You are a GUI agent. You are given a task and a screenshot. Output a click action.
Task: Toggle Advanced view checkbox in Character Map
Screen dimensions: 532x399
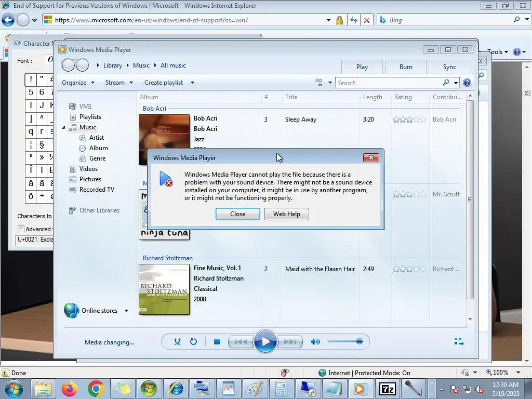21,229
